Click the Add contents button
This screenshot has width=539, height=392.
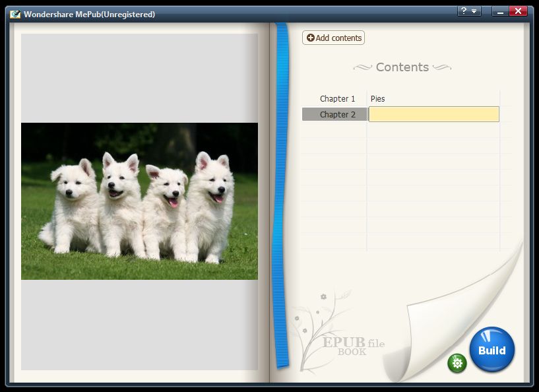(x=333, y=38)
